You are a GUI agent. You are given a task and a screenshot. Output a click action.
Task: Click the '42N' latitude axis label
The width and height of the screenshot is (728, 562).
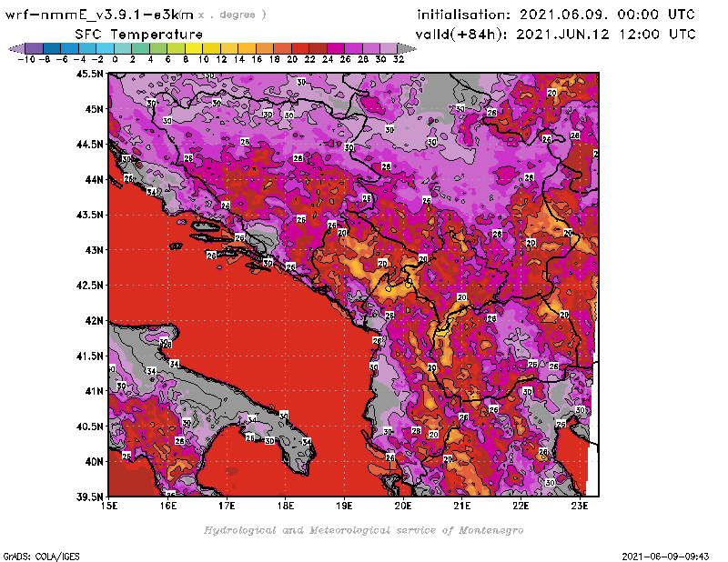[94, 321]
